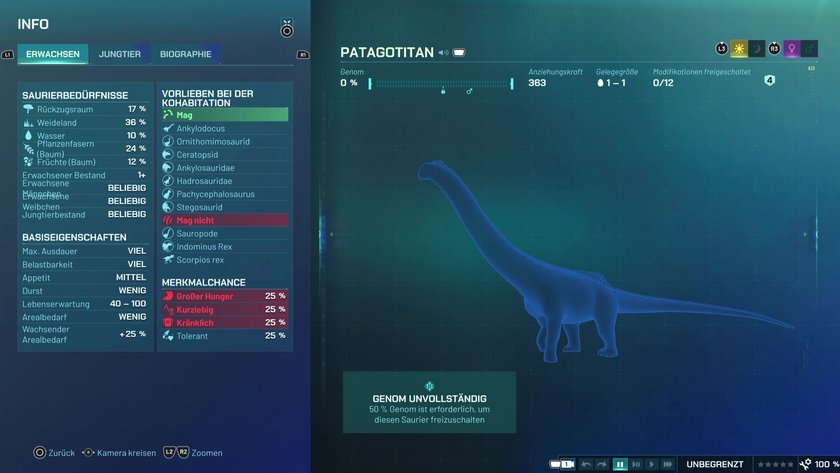This screenshot has width=840, height=473.
Task: Open the Biographie tab
Action: click(x=185, y=54)
